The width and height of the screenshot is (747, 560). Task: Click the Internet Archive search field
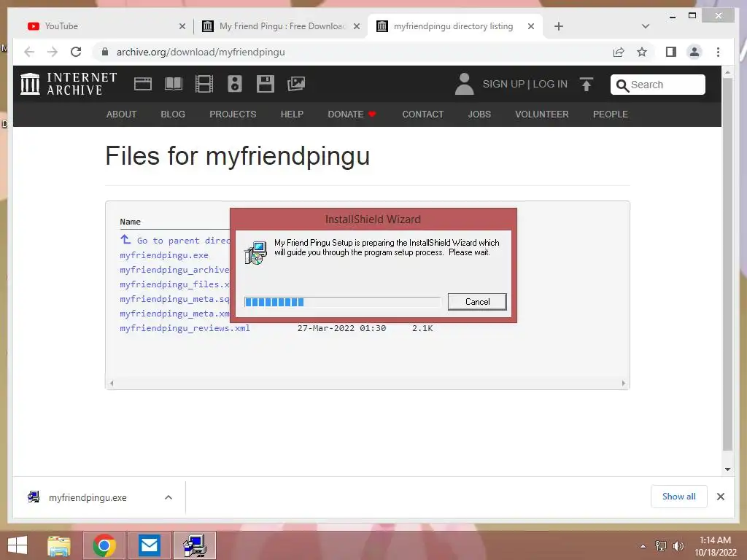click(658, 85)
